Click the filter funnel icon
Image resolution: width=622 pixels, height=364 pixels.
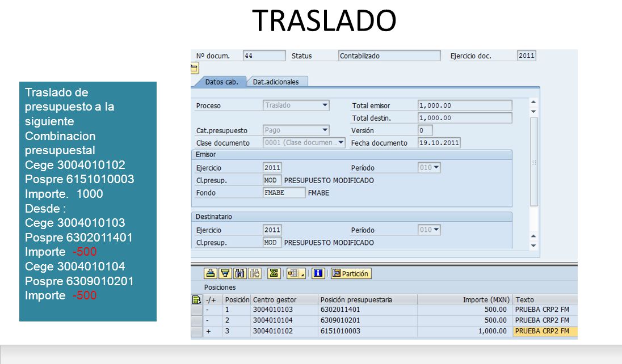225,273
